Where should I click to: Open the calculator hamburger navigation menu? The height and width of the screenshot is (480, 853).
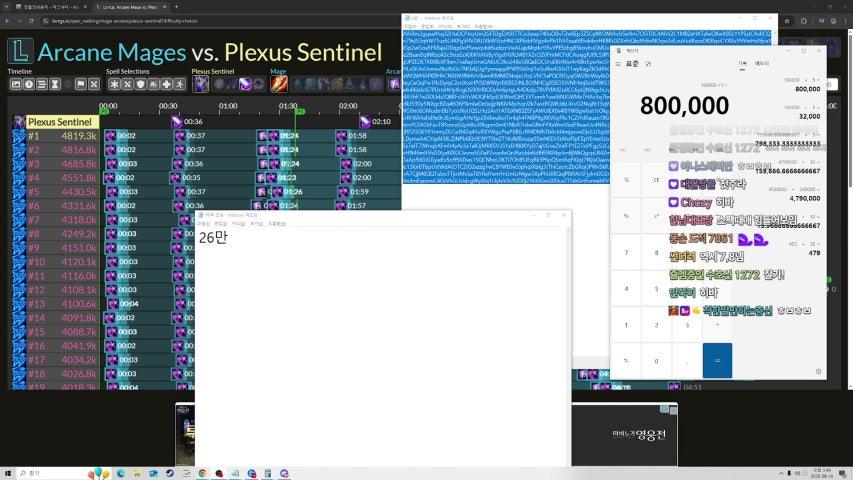[x=618, y=64]
